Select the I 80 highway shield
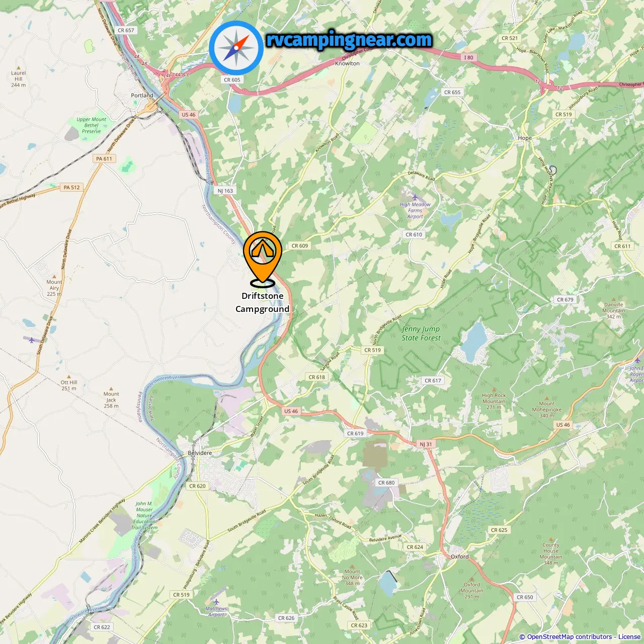The image size is (644, 644). [x=468, y=57]
